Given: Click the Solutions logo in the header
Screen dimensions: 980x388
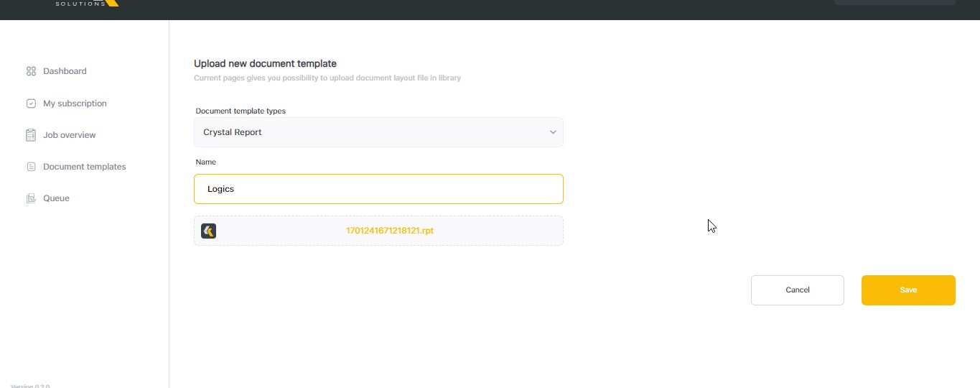Looking at the screenshot, I should [x=86, y=3].
